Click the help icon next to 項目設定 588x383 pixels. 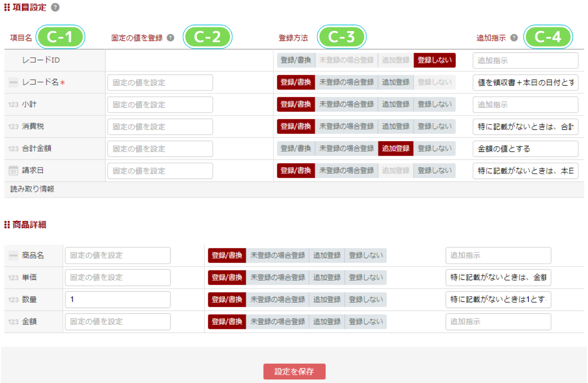55,7
